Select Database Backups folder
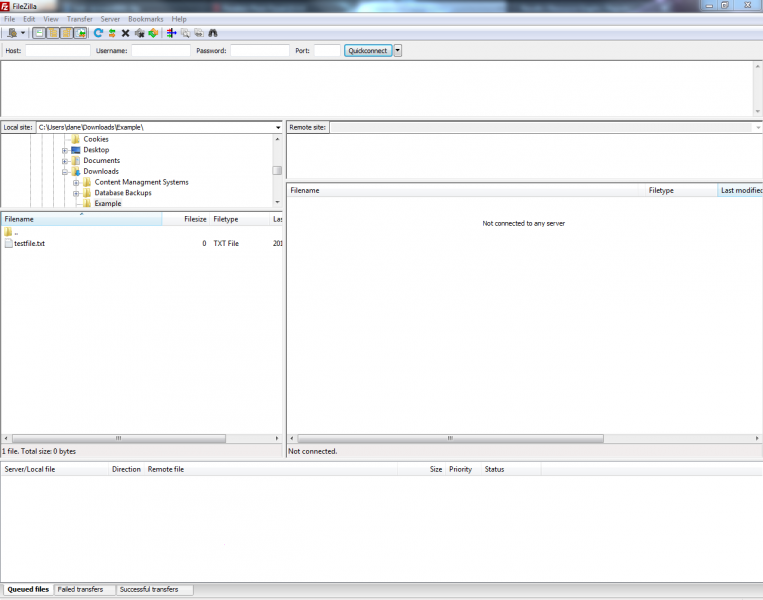763x600 pixels. point(123,193)
